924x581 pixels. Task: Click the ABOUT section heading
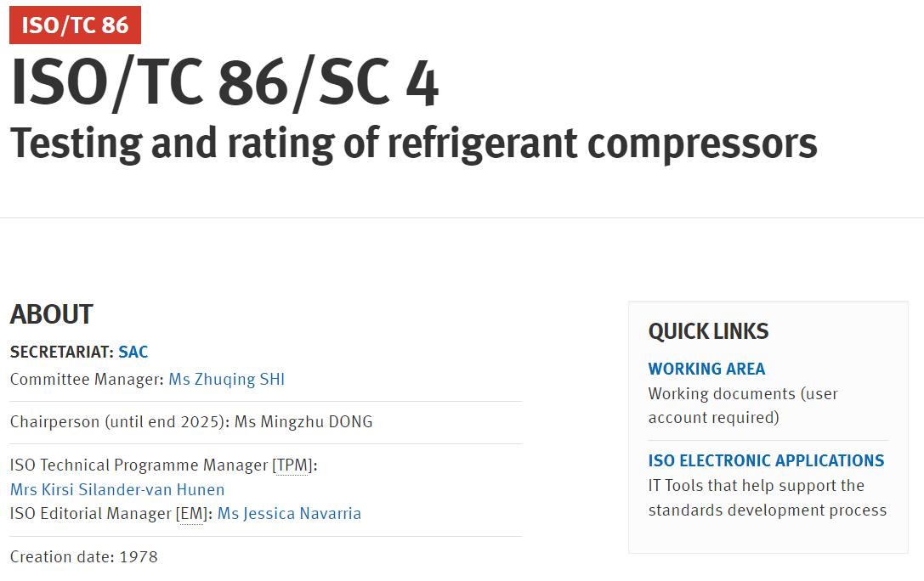point(51,314)
